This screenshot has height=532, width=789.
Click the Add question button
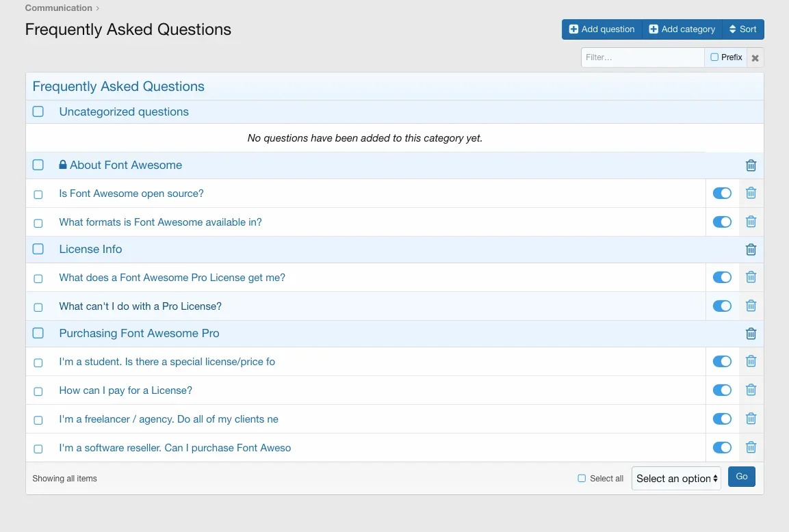602,29
